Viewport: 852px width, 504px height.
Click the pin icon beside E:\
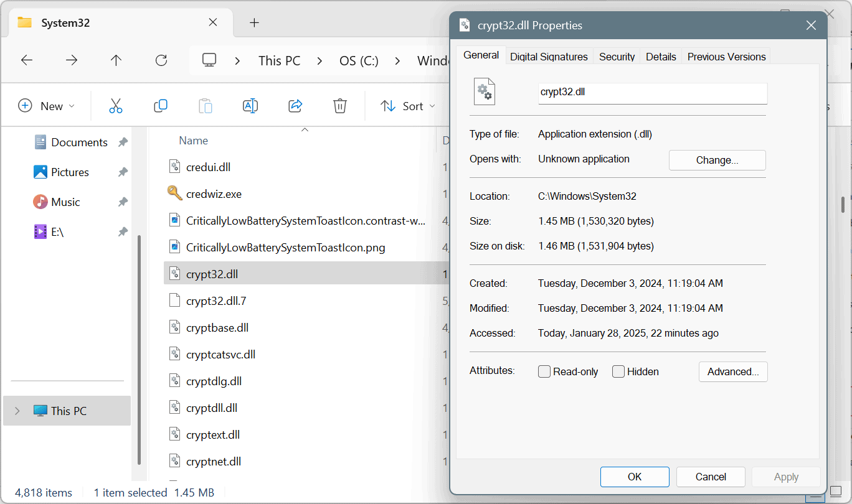123,231
